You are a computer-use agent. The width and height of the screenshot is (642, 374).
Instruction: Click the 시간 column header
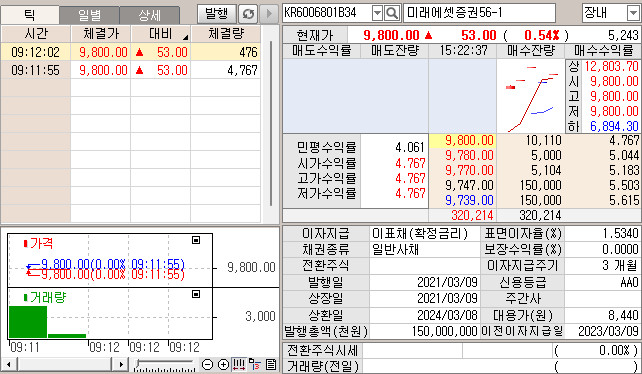[36, 34]
